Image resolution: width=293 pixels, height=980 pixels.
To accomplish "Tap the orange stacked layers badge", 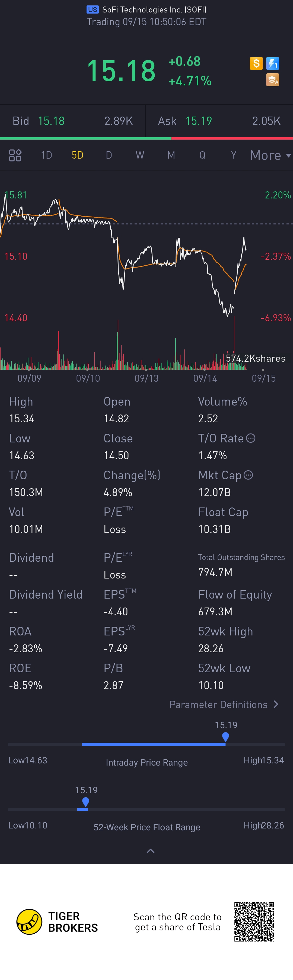I will pyautogui.click(x=272, y=79).
